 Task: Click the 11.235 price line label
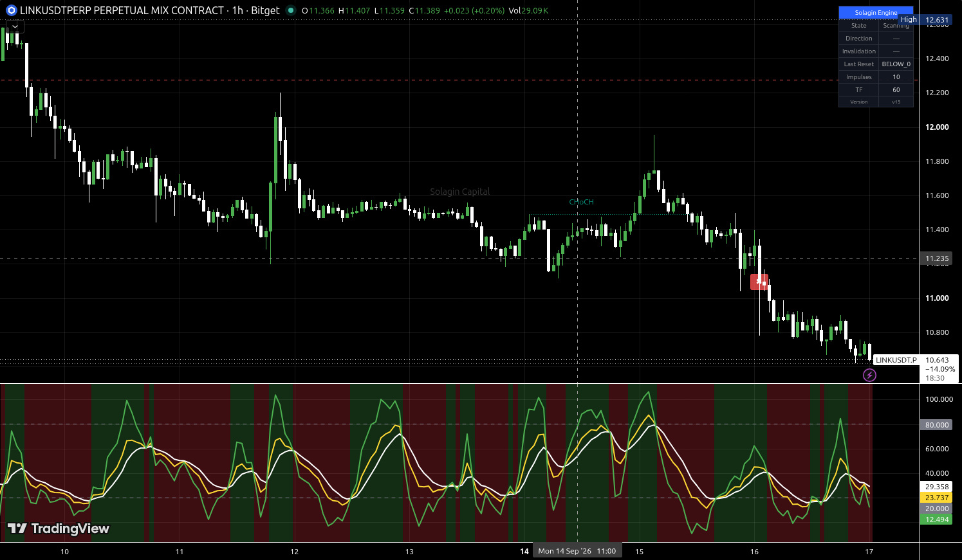937,258
